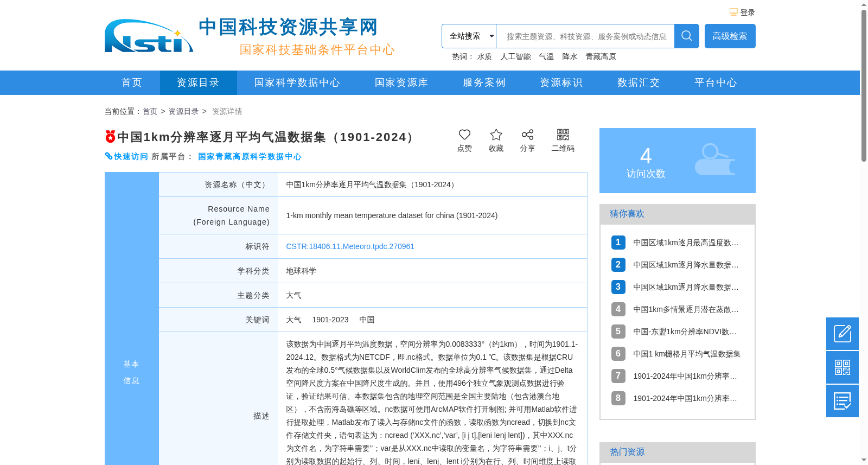
Task: Open recommendation 5 中国-东盟1km分辨率NDVI数
Action: (685, 332)
